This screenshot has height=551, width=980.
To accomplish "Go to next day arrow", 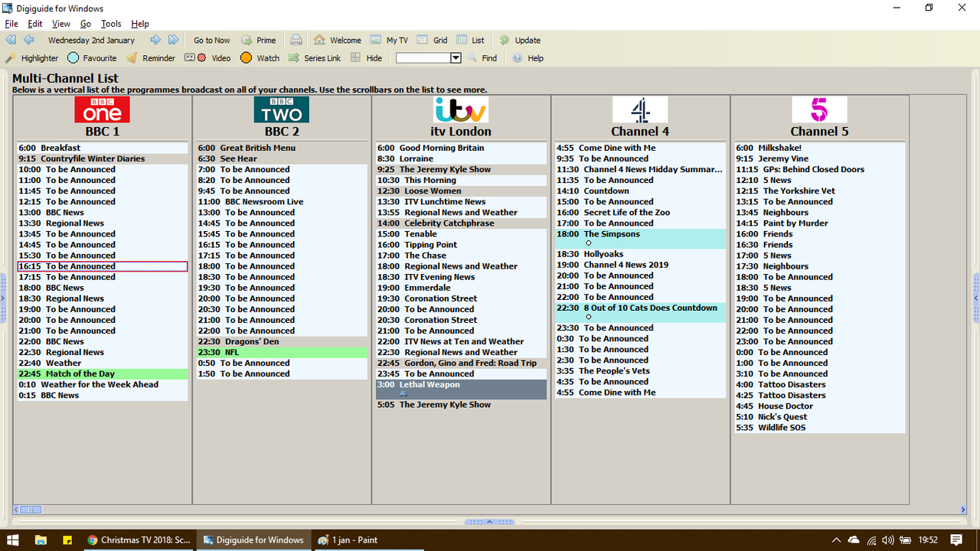I will click(155, 40).
